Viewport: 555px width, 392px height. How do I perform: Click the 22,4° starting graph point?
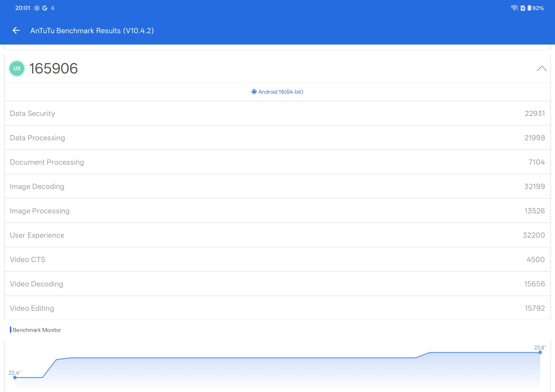(x=15, y=377)
